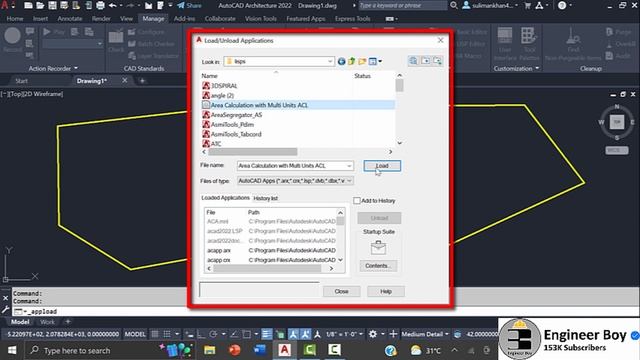Image resolution: width=640 pixels, height=360 pixels.
Task: Switch to the Work layout tab
Action: pos(47,322)
